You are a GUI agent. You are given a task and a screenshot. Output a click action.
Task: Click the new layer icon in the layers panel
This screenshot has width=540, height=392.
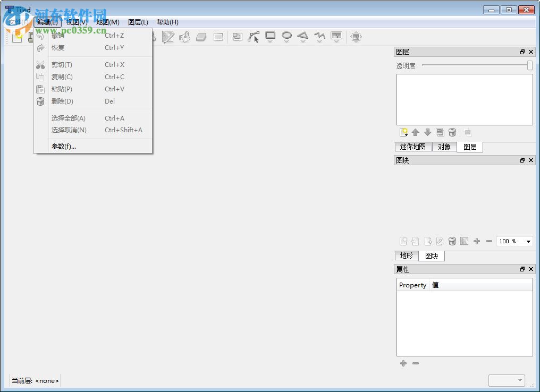click(404, 132)
